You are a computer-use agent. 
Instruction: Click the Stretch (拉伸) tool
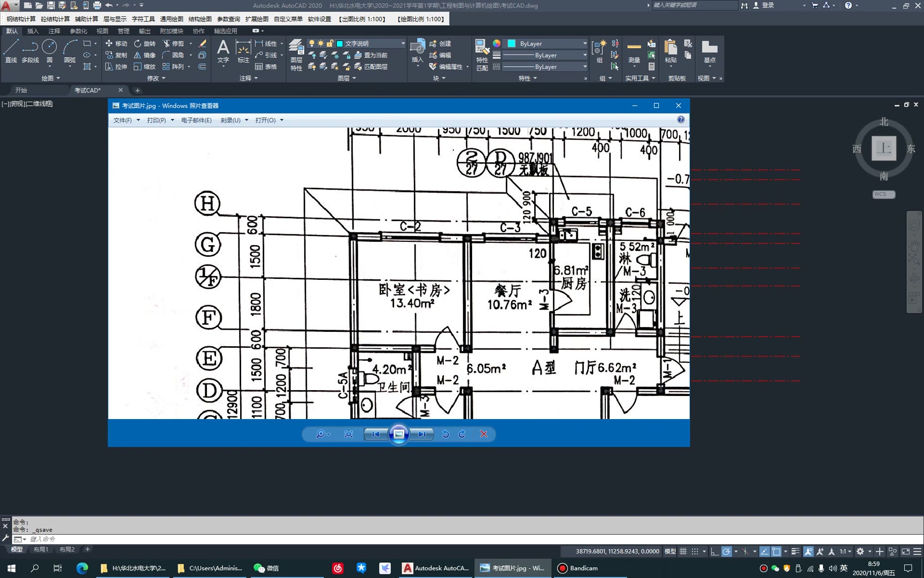click(116, 67)
